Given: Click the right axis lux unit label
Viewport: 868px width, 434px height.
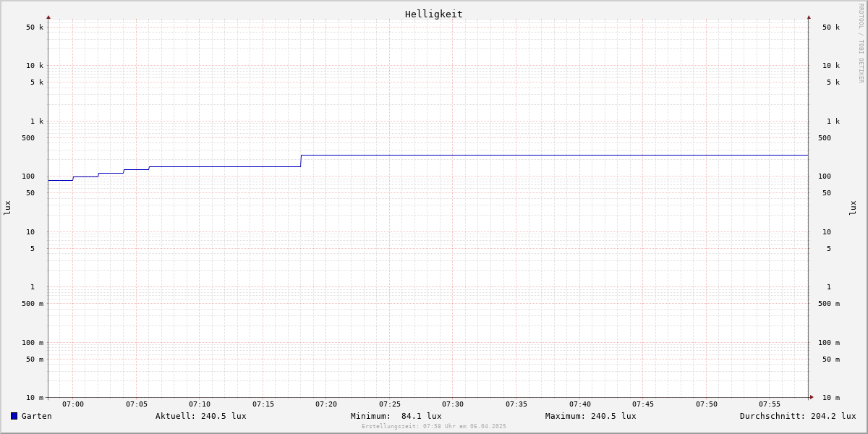Looking at the screenshot, I should (x=853, y=208).
